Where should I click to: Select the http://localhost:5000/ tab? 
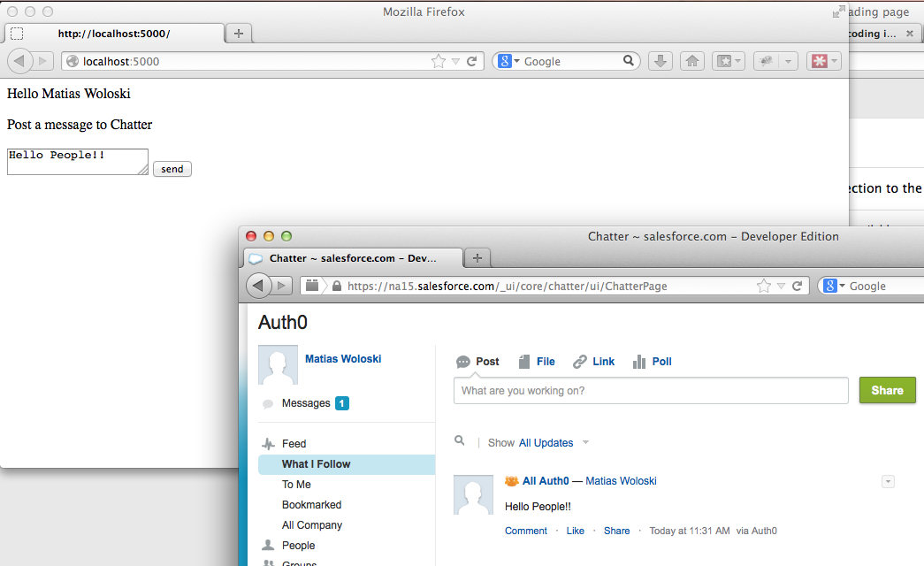pos(113,34)
